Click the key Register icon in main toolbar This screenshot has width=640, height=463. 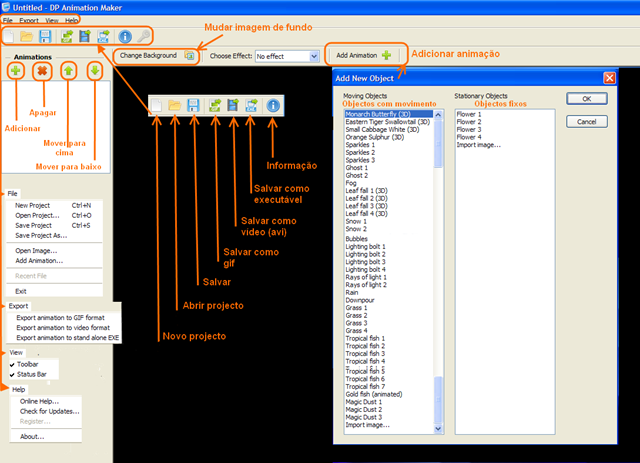click(x=143, y=37)
